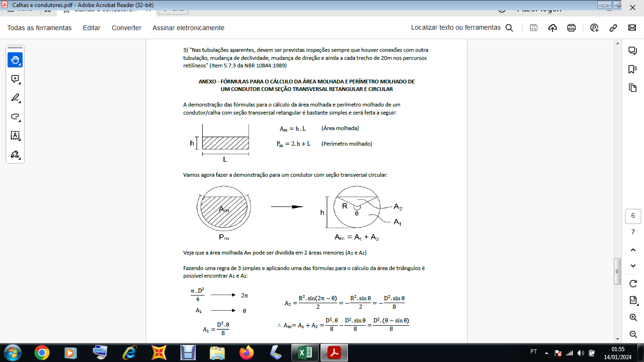644x362 pixels.
Task: Send the file by email icon
Action: click(632, 28)
